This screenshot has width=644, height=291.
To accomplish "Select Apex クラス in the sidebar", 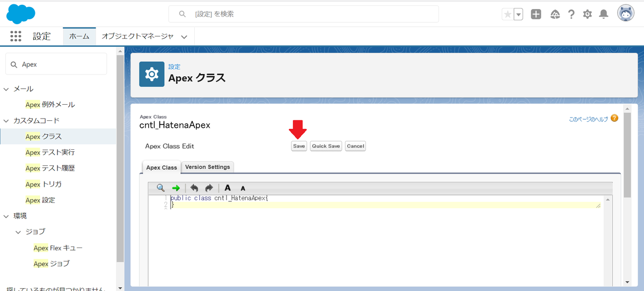I will pyautogui.click(x=58, y=136).
